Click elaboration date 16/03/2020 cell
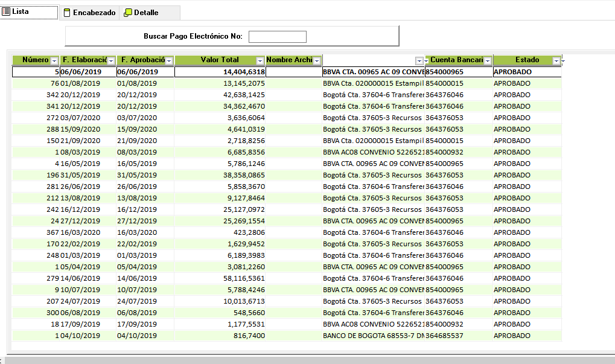The height and width of the screenshot is (364, 615). pos(80,232)
